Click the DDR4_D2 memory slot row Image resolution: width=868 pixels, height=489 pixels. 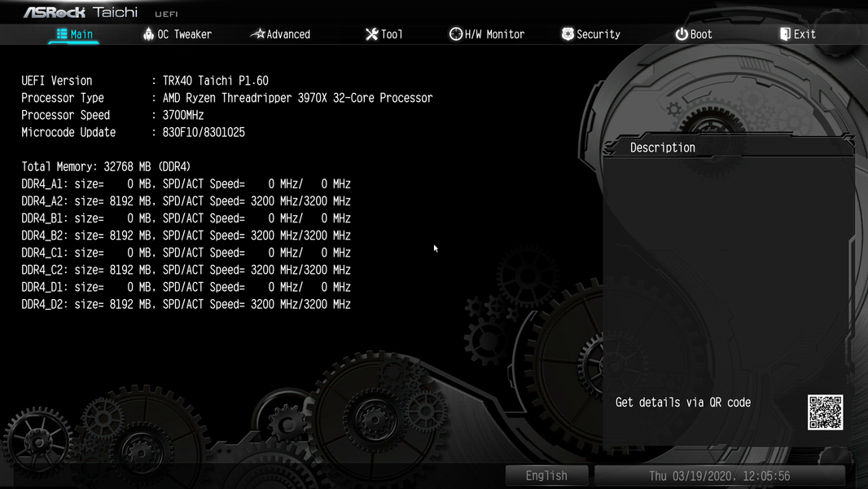click(x=186, y=304)
